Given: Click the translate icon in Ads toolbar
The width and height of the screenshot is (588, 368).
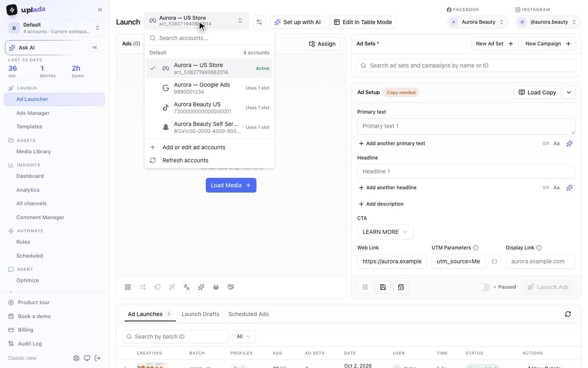Looking at the screenshot, I should (187, 287).
